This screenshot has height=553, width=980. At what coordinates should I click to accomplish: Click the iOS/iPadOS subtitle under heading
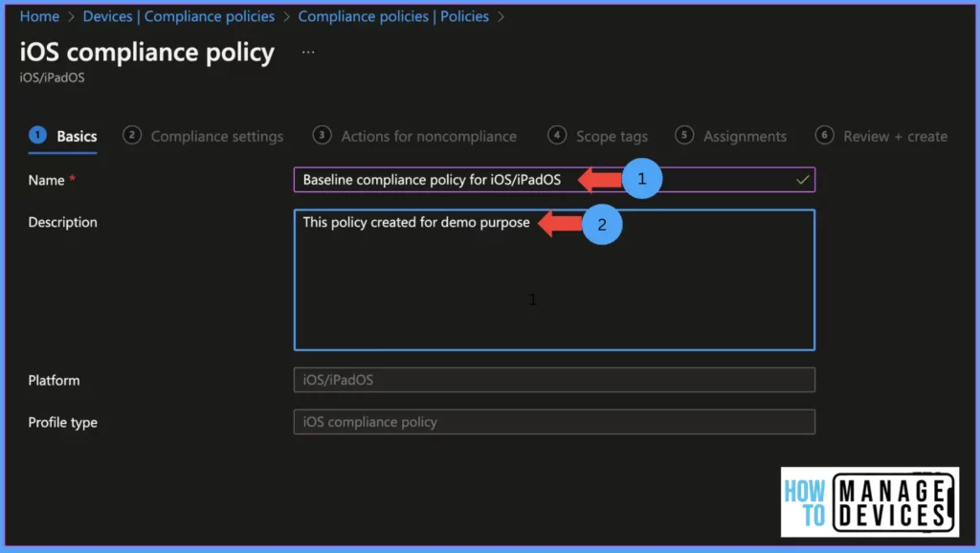click(x=52, y=77)
